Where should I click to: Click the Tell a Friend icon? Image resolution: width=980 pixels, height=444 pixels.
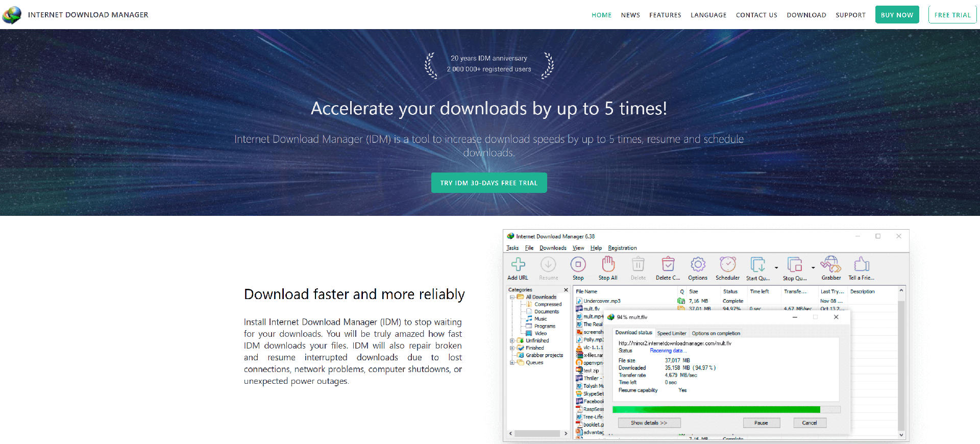coord(861,264)
